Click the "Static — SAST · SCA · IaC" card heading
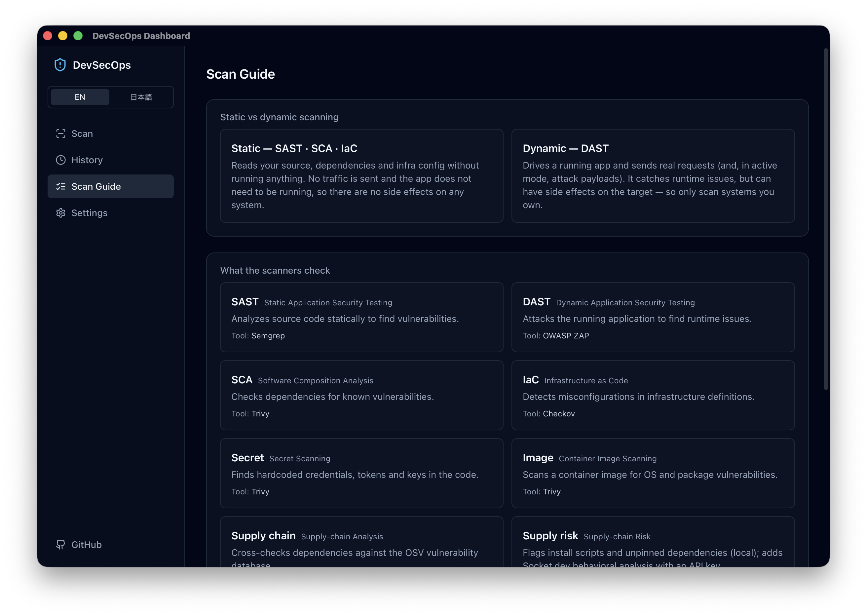Viewport: 867px width, 616px height. pos(294,148)
